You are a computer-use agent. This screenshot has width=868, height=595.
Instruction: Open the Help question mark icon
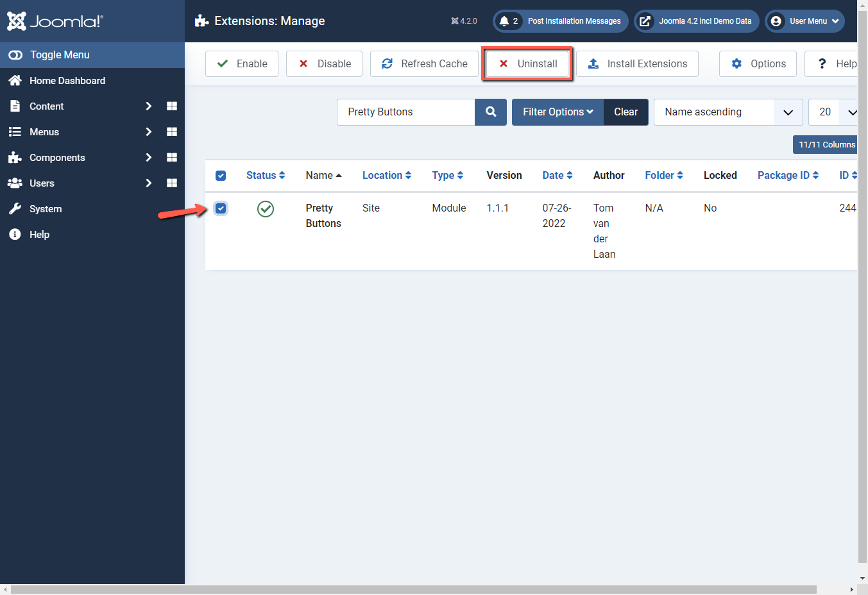(822, 63)
